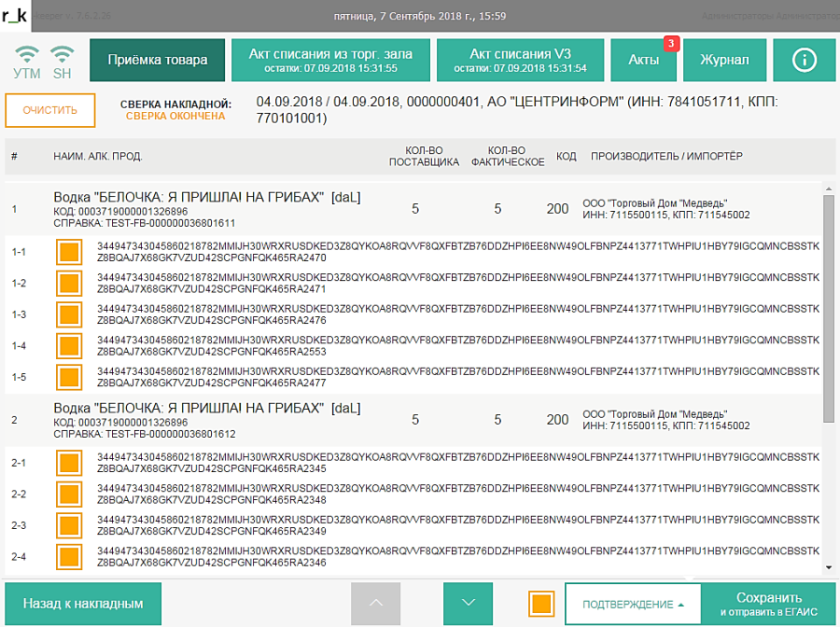Viewport: 840px width, 627px height.
Task: Click the UTM wifi status icon
Action: [x=27, y=55]
